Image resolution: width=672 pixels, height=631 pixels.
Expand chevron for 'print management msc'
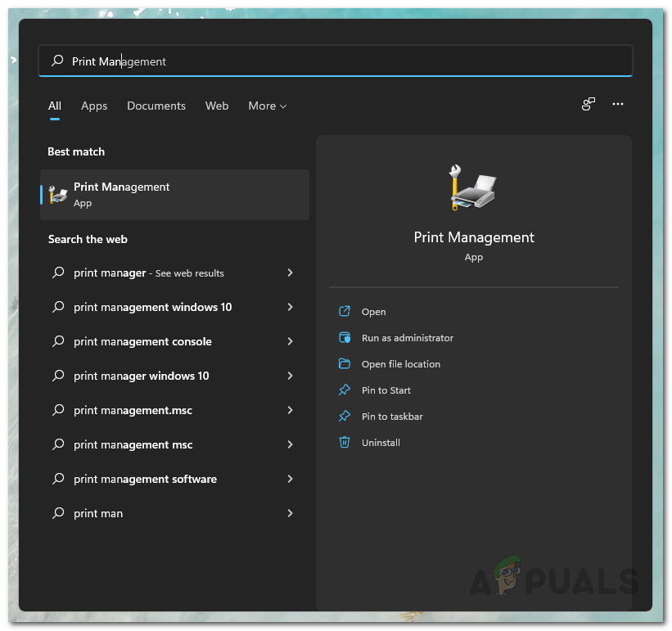290,444
